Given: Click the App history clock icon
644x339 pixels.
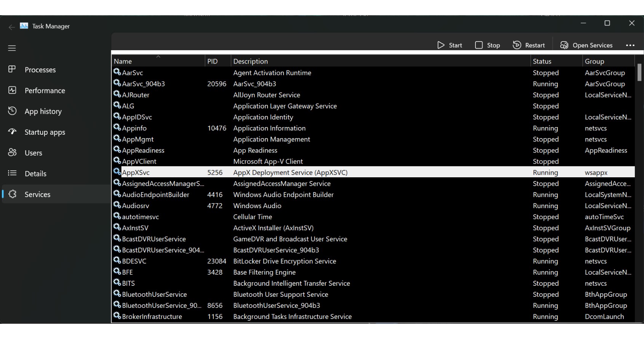Looking at the screenshot, I should tap(12, 111).
